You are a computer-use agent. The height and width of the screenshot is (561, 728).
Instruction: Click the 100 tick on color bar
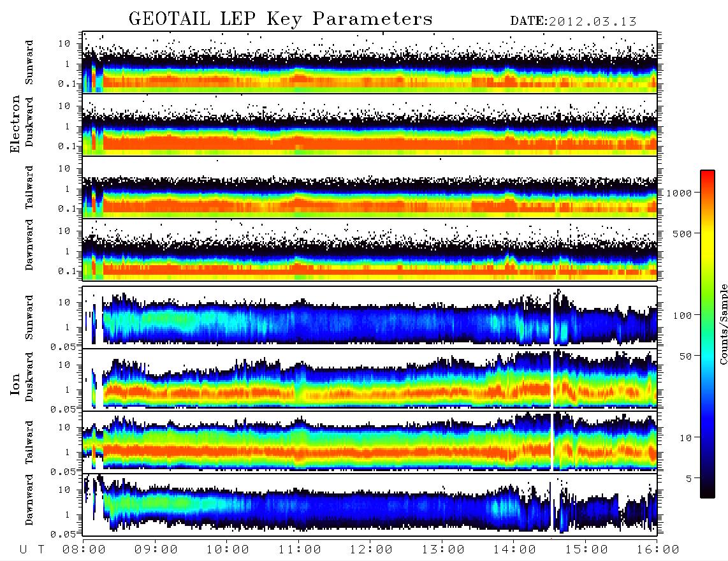(682, 316)
